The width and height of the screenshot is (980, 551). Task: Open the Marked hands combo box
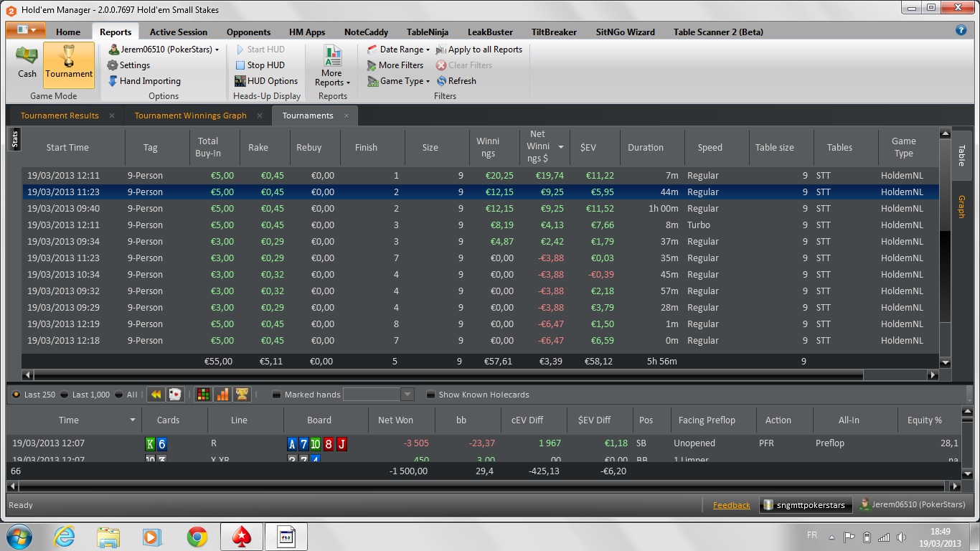[379, 395]
